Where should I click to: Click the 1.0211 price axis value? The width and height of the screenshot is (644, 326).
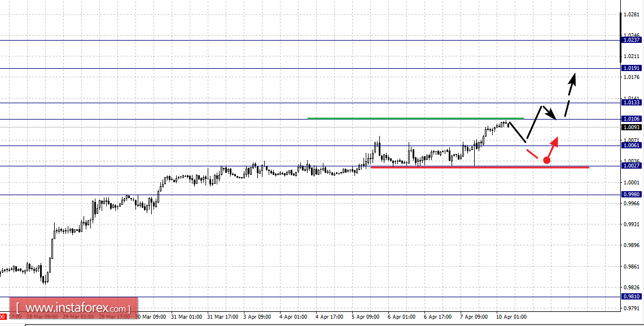click(x=631, y=56)
